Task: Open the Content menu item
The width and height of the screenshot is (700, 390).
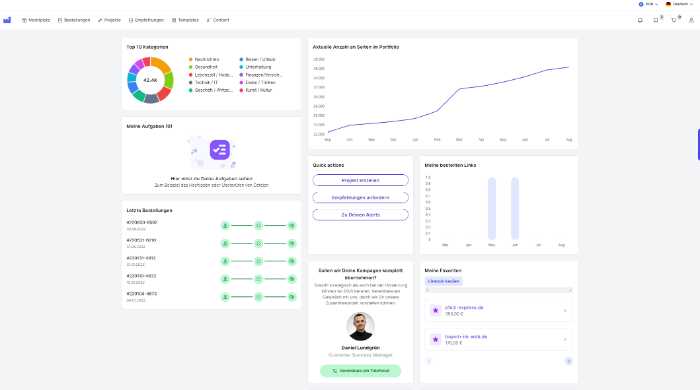Action: 218,20
